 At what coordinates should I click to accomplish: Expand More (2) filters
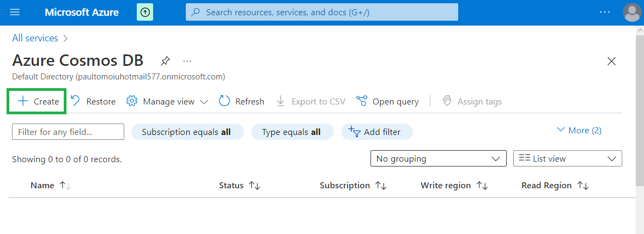click(579, 131)
